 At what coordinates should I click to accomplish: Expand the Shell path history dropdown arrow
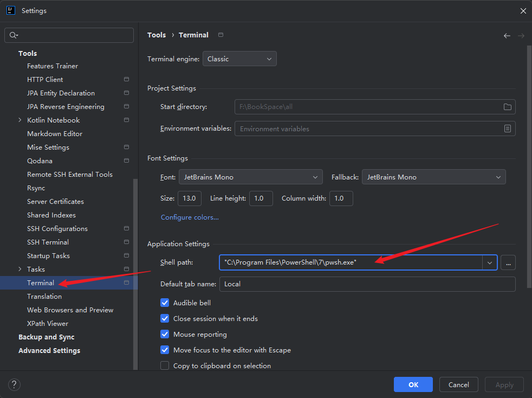pos(490,262)
